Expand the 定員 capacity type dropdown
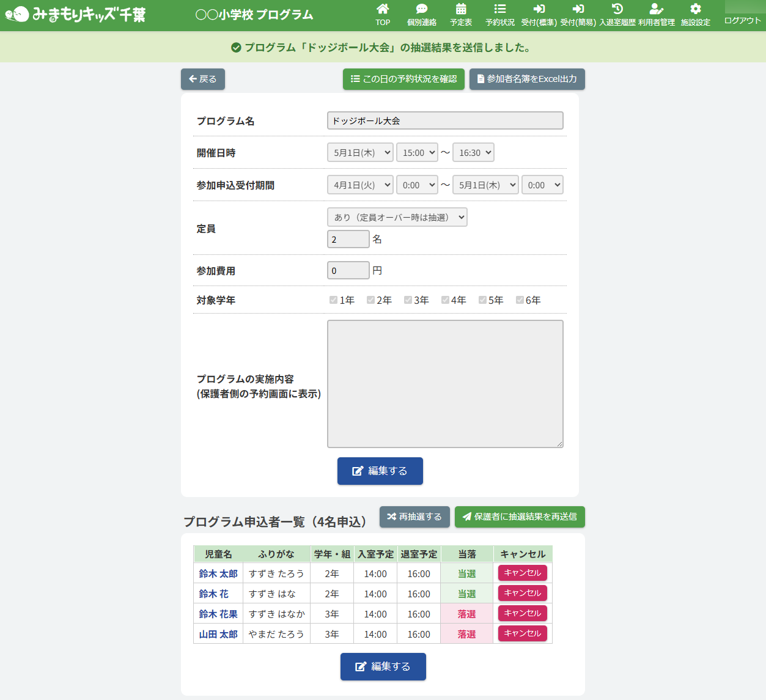This screenshot has width=766, height=700. pyautogui.click(x=397, y=218)
